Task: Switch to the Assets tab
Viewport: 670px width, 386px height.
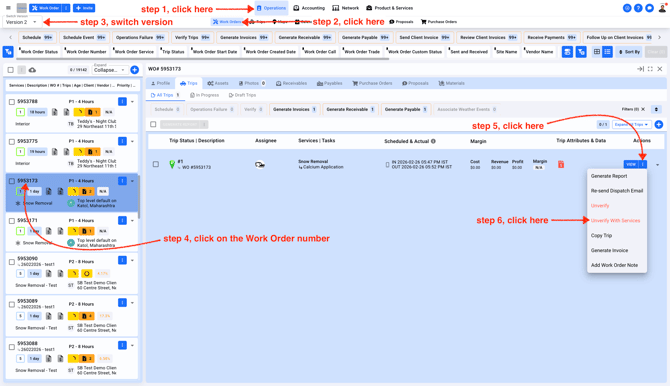Action: [218, 83]
